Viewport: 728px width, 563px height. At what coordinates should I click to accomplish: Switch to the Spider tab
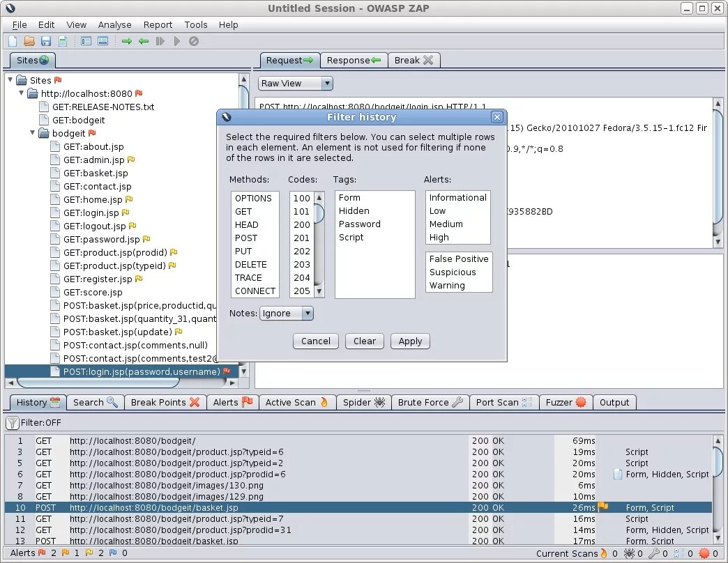(x=364, y=403)
